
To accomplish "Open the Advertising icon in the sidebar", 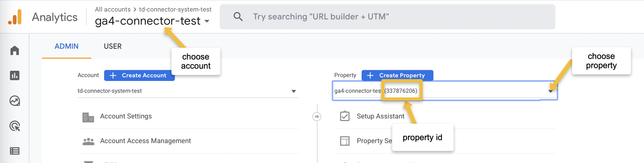I will tap(15, 126).
